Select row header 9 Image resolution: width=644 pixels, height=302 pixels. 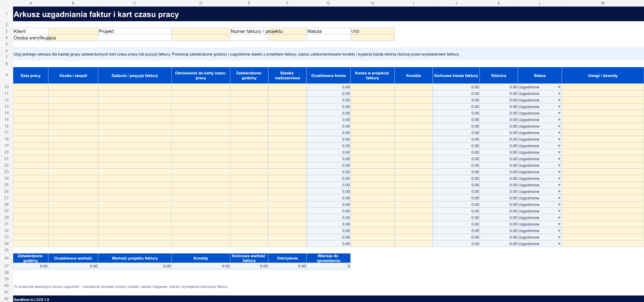point(7,75)
